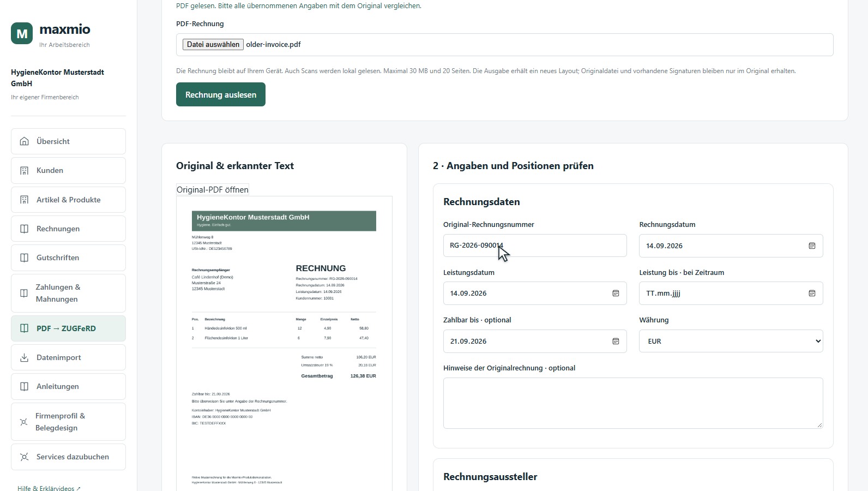
Task: Expand the Währung EUR dropdown
Action: coord(731,341)
